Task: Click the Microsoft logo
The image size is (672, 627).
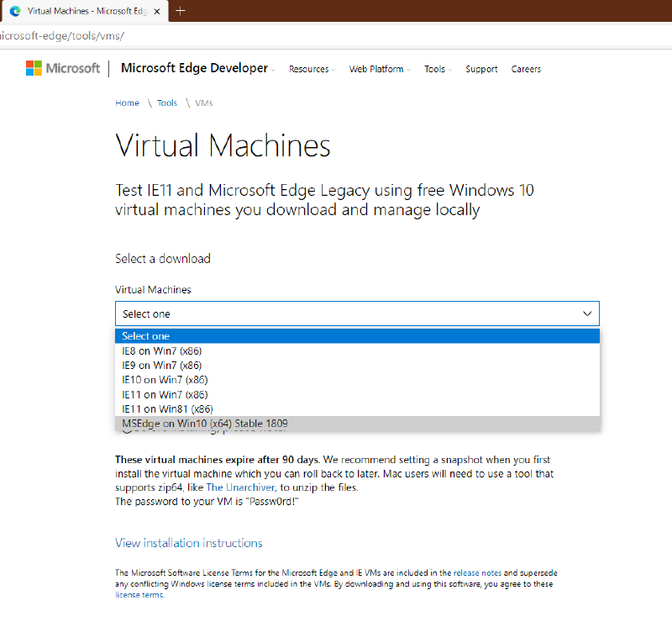Action: 63,68
